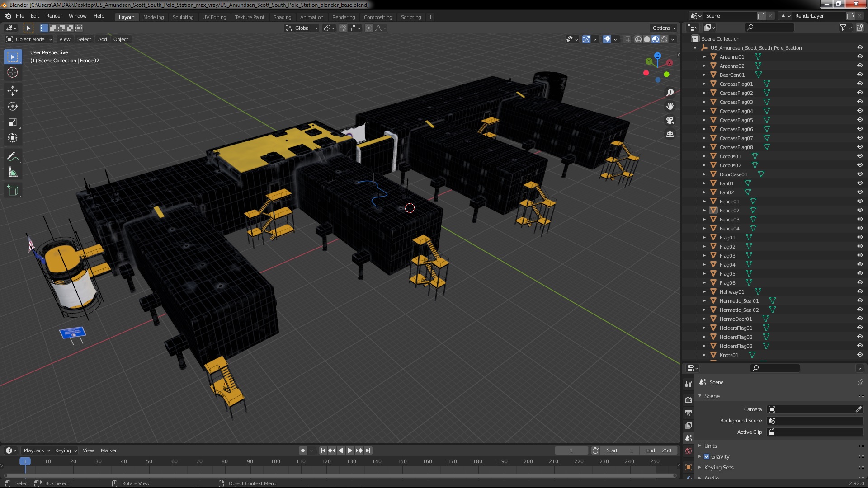
Task: Expand the Units panel
Action: [710, 446]
